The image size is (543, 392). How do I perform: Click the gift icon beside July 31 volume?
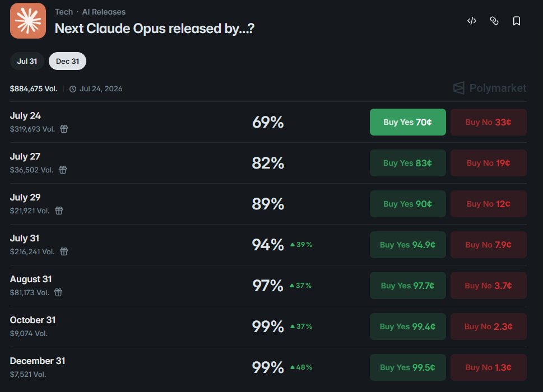[64, 251]
